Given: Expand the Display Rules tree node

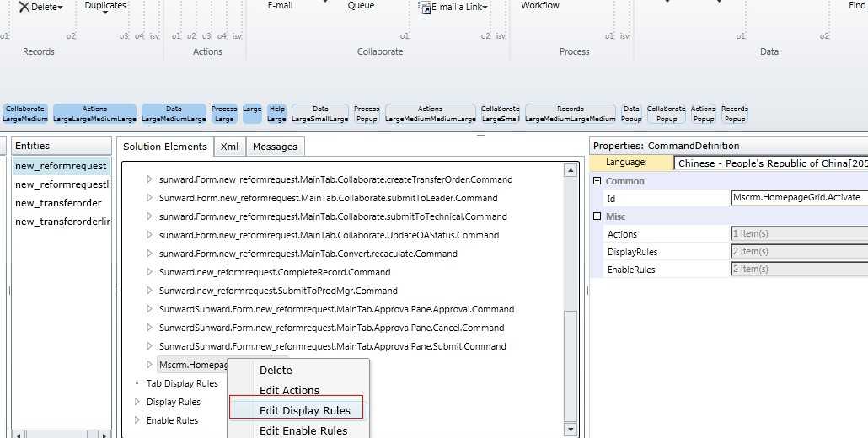Looking at the screenshot, I should (x=137, y=402).
